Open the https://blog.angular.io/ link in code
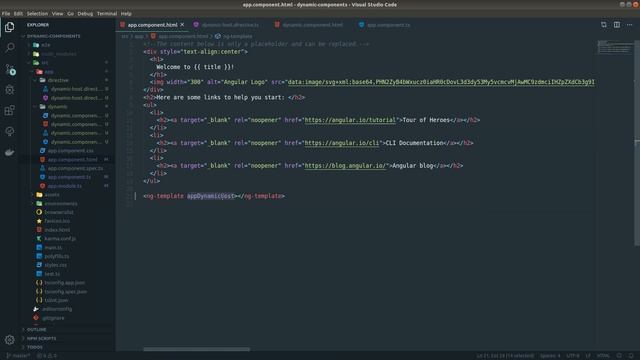Image resolution: width=640 pixels, height=360 pixels. coord(345,166)
